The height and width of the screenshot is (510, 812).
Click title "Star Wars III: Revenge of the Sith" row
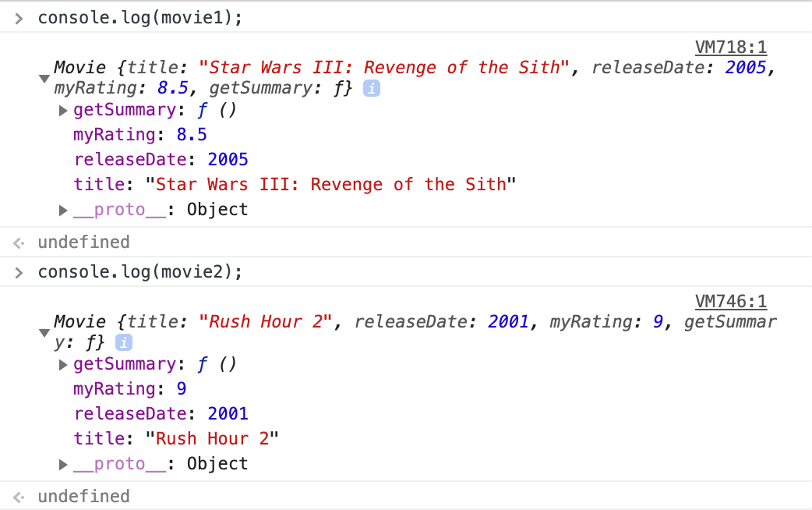tap(295, 185)
